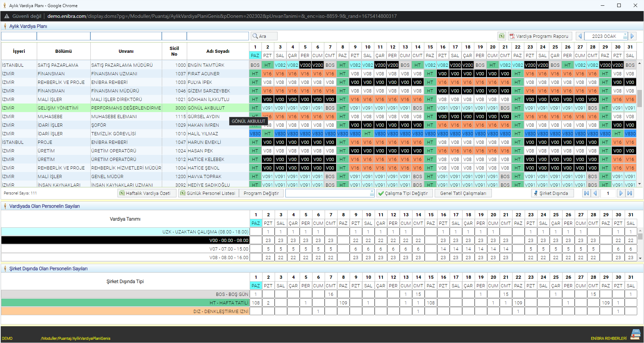Go to next page of personnel list
The height and width of the screenshot is (343, 644).
[x=621, y=193]
